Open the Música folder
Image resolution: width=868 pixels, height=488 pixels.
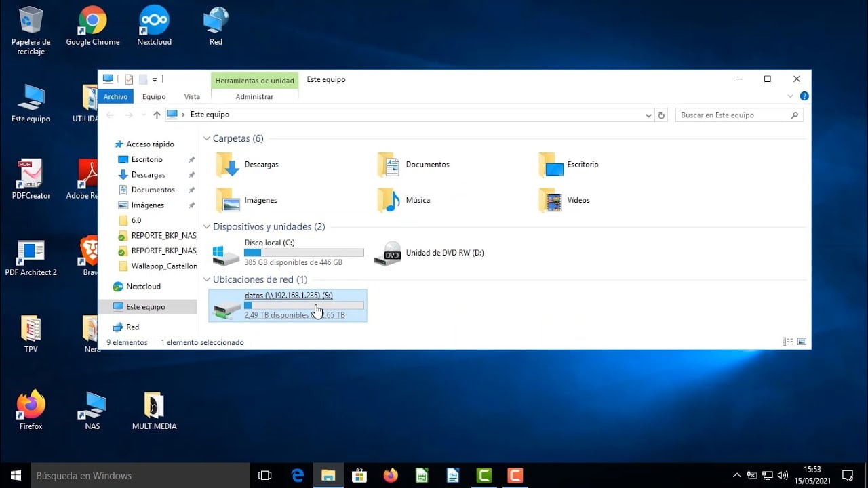point(419,200)
